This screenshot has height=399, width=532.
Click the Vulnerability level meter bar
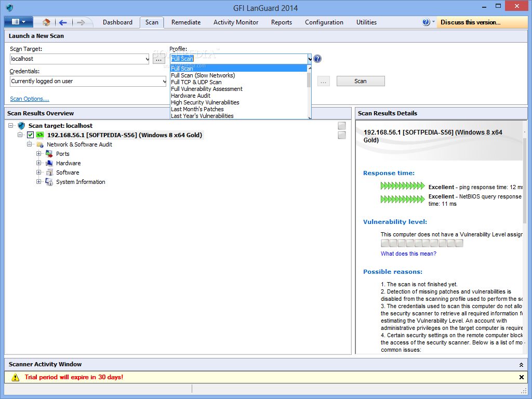[422, 243]
